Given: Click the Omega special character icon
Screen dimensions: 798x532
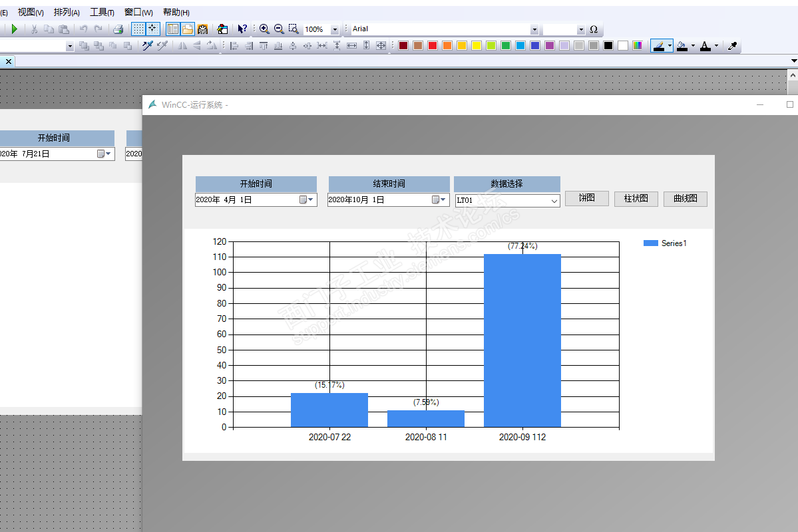Looking at the screenshot, I should click(x=594, y=29).
